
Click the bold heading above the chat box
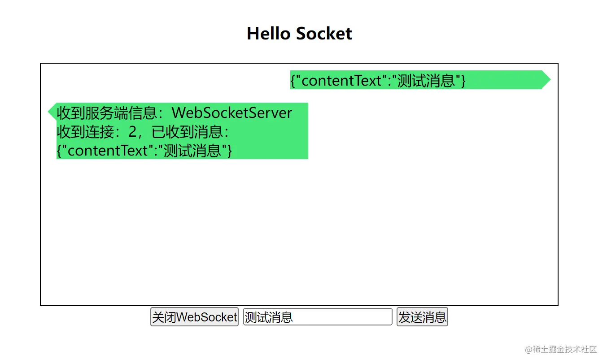pyautogui.click(x=299, y=33)
